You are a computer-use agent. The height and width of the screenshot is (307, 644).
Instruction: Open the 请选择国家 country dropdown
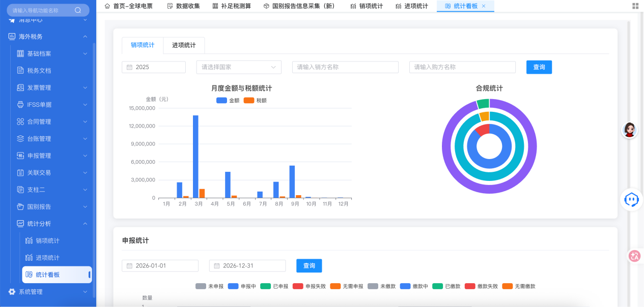tap(239, 67)
